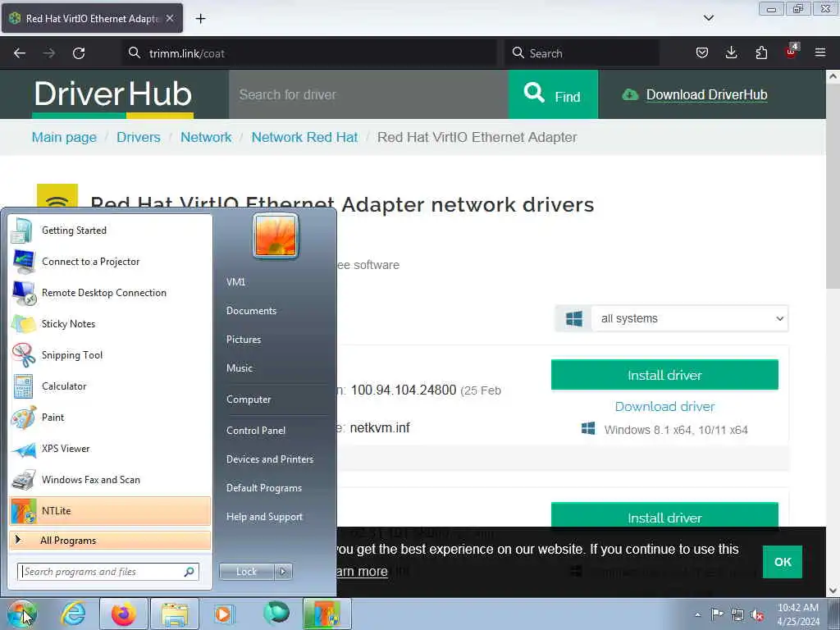Switch to Firefox in taskbar
The width and height of the screenshot is (840, 630).
click(124, 614)
